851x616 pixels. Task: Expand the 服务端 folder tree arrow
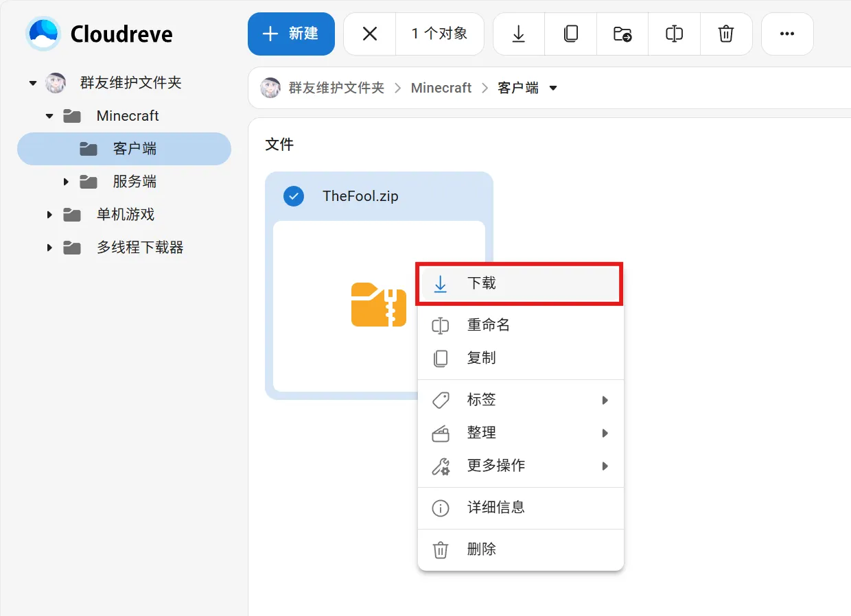pos(66,182)
